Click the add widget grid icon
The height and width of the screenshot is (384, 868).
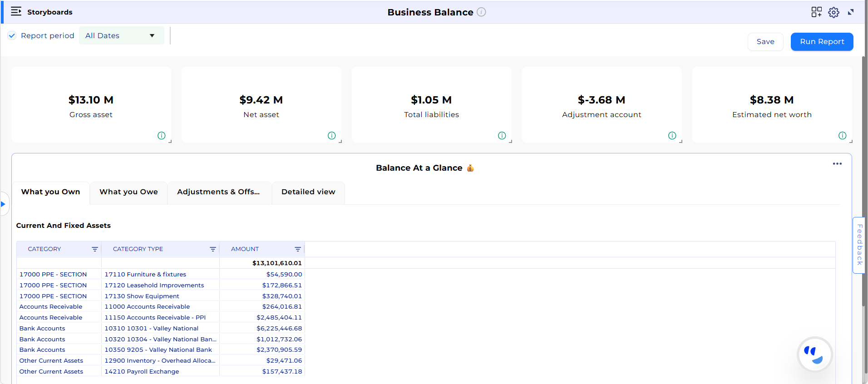[816, 12]
